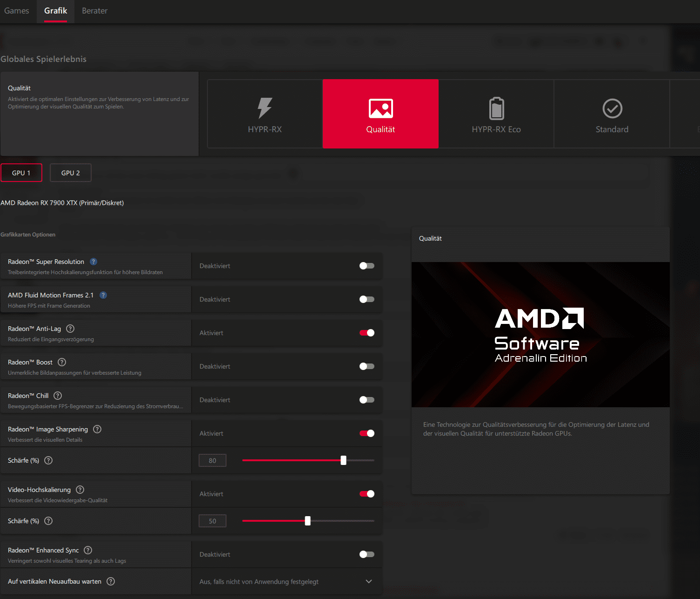This screenshot has width=700, height=599.
Task: Click the Radeon Chill question mark icon
Action: point(58,396)
